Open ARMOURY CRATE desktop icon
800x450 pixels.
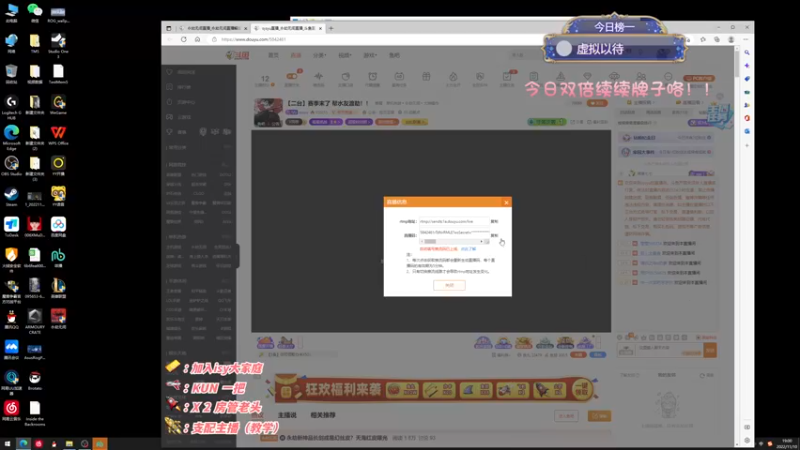(35, 321)
